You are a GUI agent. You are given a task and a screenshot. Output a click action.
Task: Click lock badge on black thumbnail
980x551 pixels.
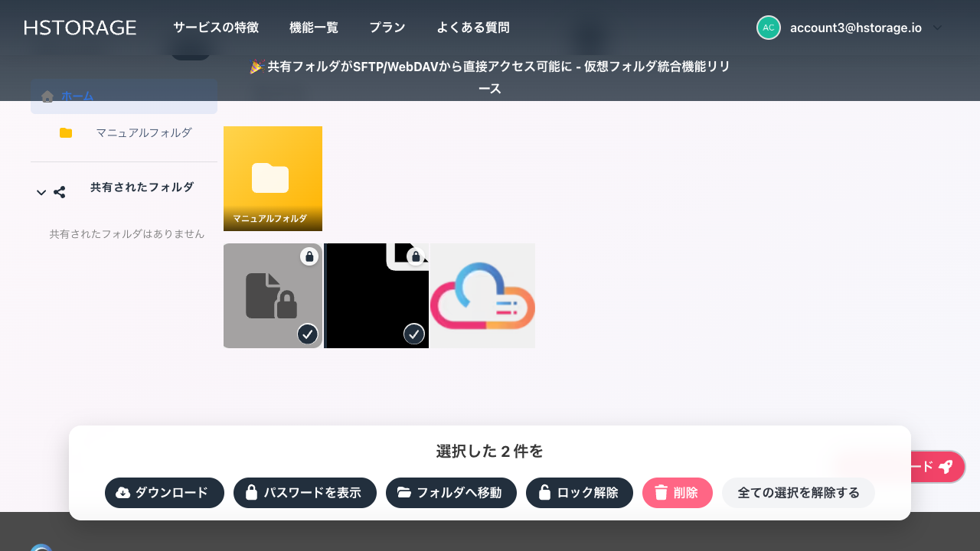coord(416,256)
